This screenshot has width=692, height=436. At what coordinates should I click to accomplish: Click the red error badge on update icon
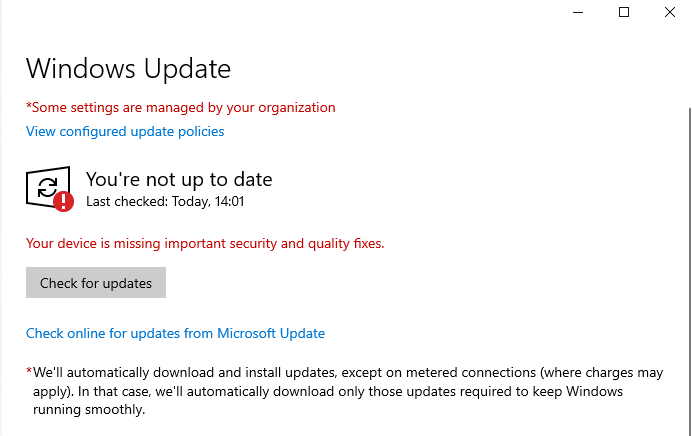click(x=64, y=201)
